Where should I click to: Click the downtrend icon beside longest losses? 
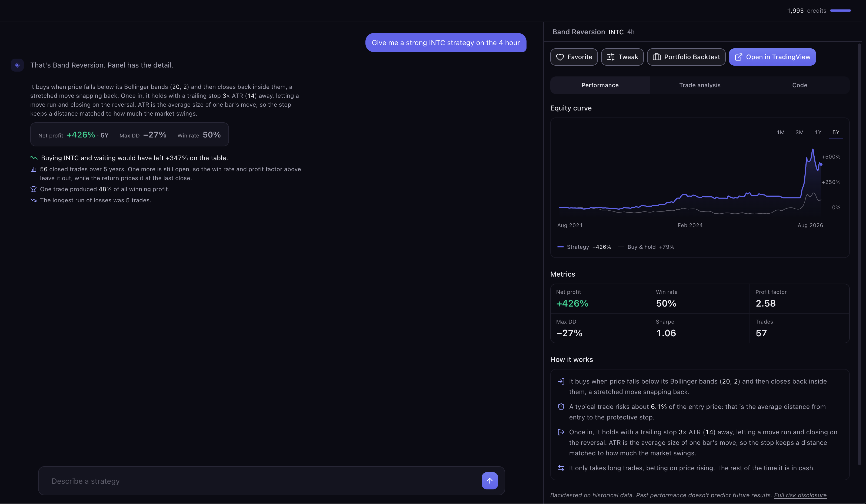(33, 200)
